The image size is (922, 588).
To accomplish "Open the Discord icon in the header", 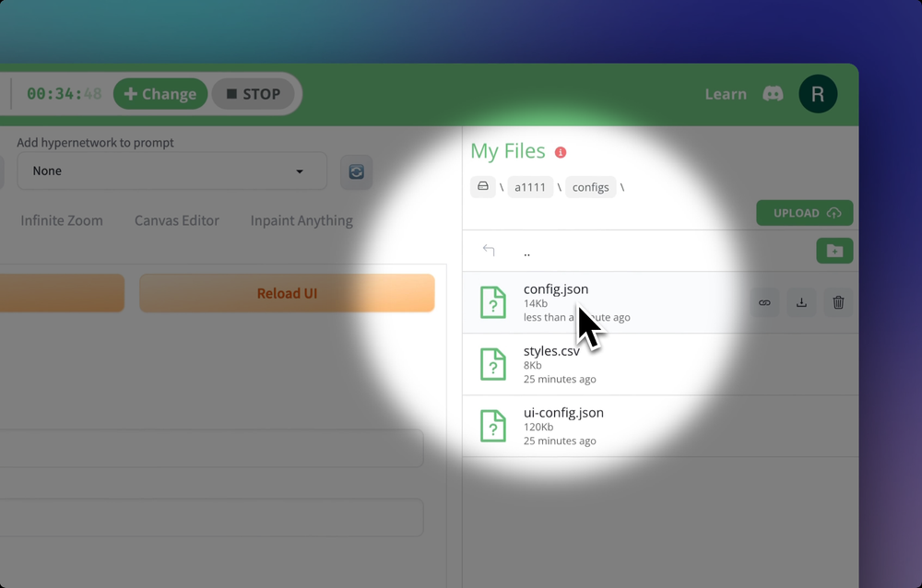I will 773,94.
